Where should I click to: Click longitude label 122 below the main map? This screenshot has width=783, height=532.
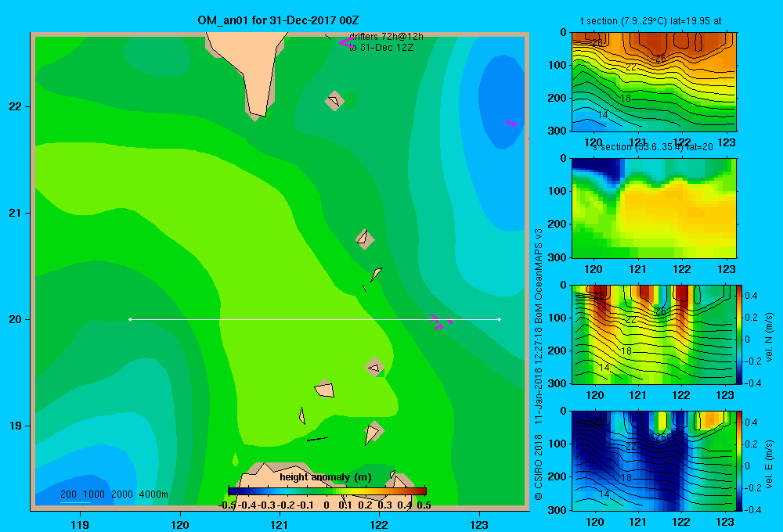pos(379,524)
